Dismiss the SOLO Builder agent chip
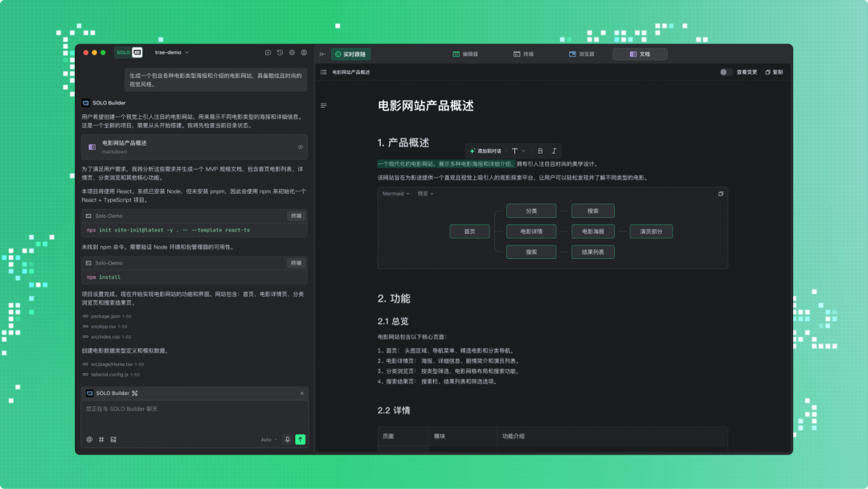The image size is (868, 489). click(x=302, y=393)
